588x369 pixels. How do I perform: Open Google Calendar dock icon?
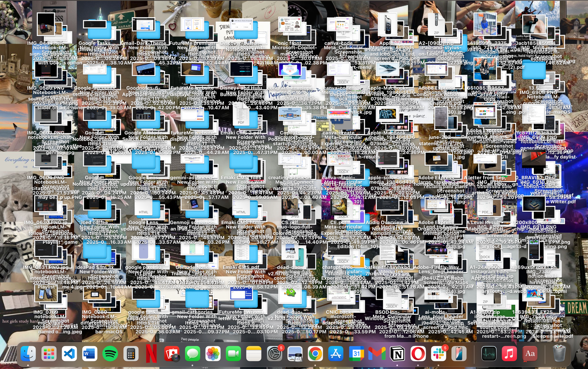pyautogui.click(x=356, y=354)
